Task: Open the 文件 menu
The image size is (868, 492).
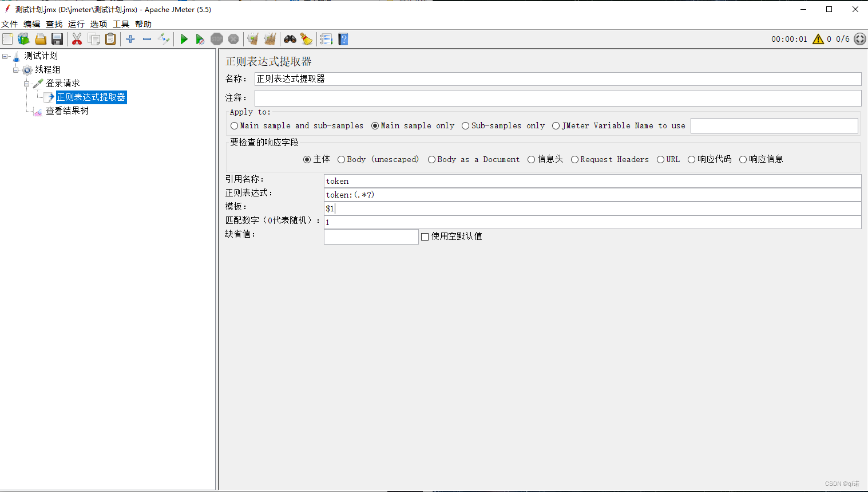Action: click(x=10, y=24)
